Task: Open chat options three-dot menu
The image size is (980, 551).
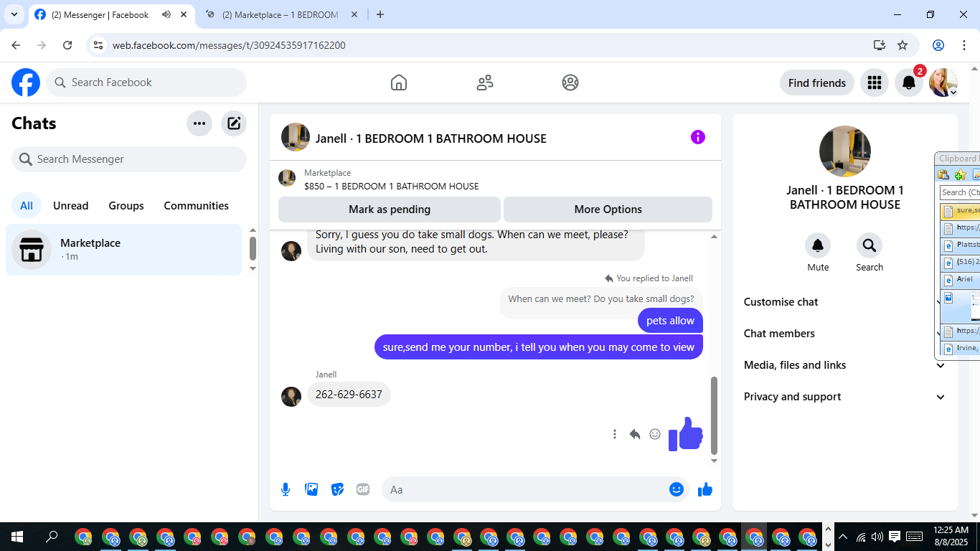Action: (199, 123)
